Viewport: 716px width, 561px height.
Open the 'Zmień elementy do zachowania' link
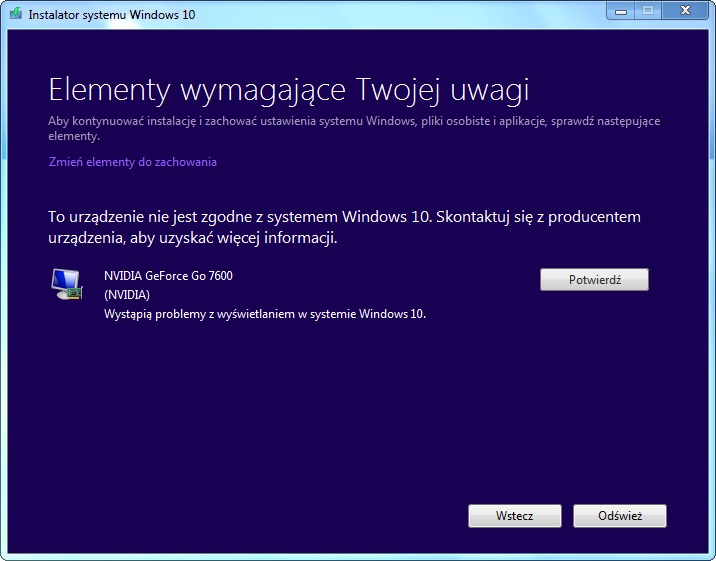tap(132, 162)
